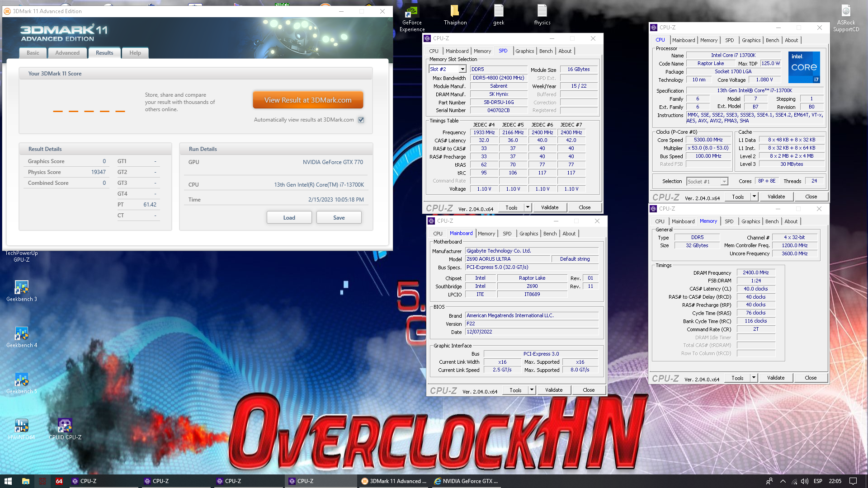The height and width of the screenshot is (488, 868).
Task: Launch Geekbench 4 desktop shortcut
Action: click(22, 337)
